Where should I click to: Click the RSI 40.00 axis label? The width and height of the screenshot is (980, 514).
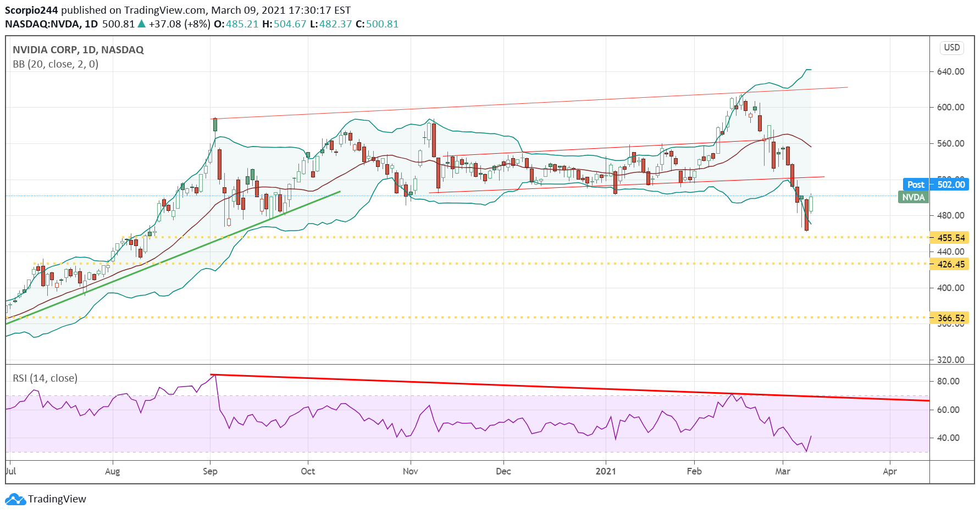tap(948, 438)
